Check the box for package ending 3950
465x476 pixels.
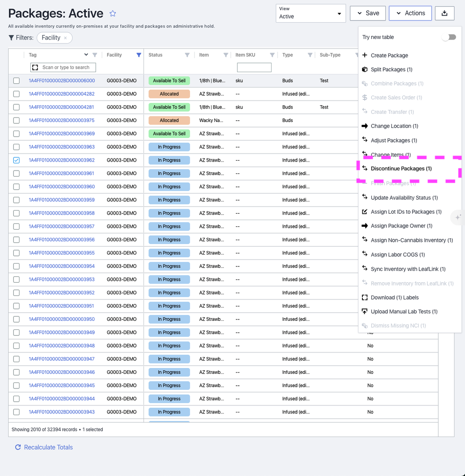[16, 319]
